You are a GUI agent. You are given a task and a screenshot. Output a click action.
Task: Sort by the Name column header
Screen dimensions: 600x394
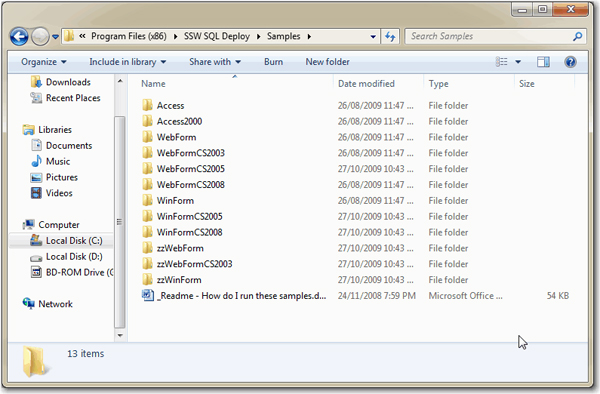[153, 84]
